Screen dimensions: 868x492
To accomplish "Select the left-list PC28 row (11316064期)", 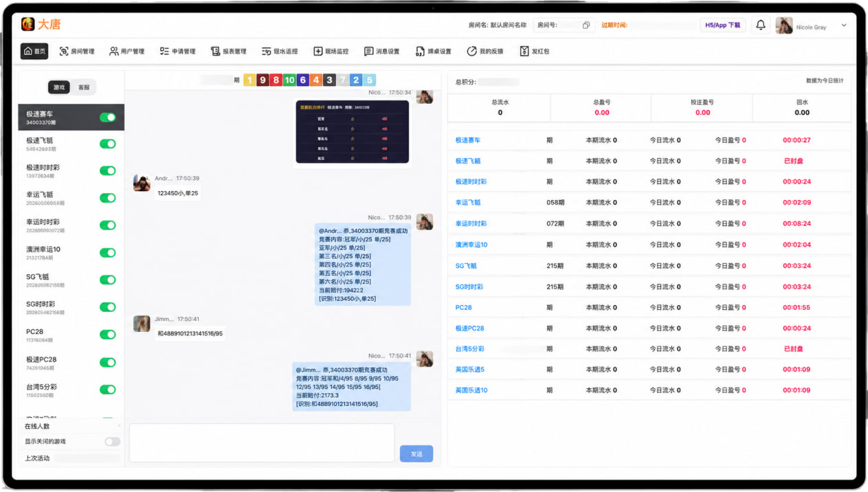I will (x=71, y=335).
